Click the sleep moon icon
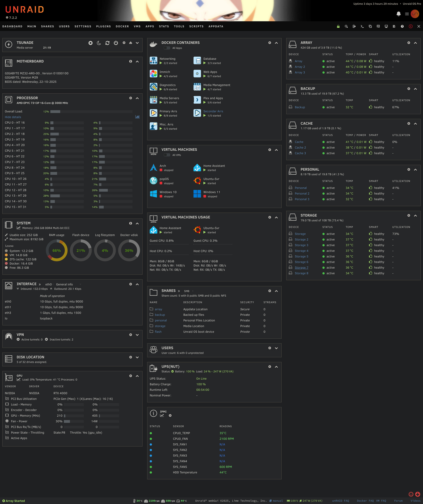The width and height of the screenshot is (423, 504). tap(99, 43)
